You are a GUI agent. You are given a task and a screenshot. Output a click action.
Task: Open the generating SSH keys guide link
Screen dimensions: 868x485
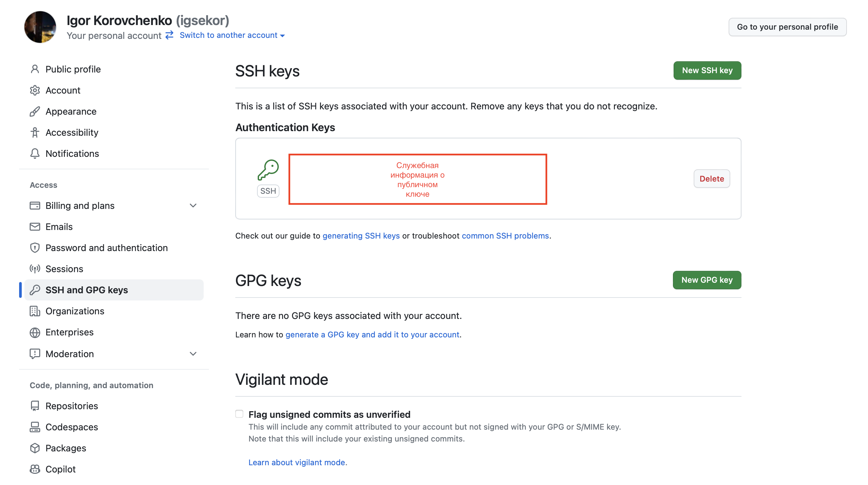361,236
